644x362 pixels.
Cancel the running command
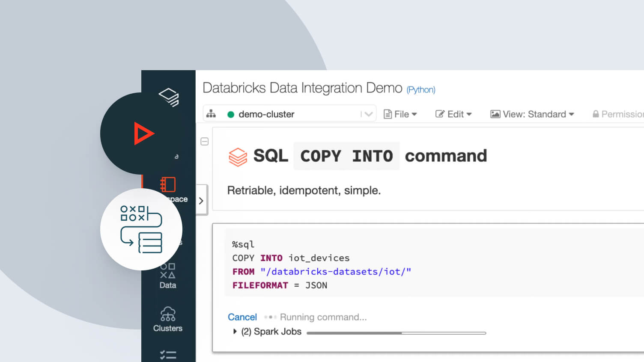pos(242,317)
